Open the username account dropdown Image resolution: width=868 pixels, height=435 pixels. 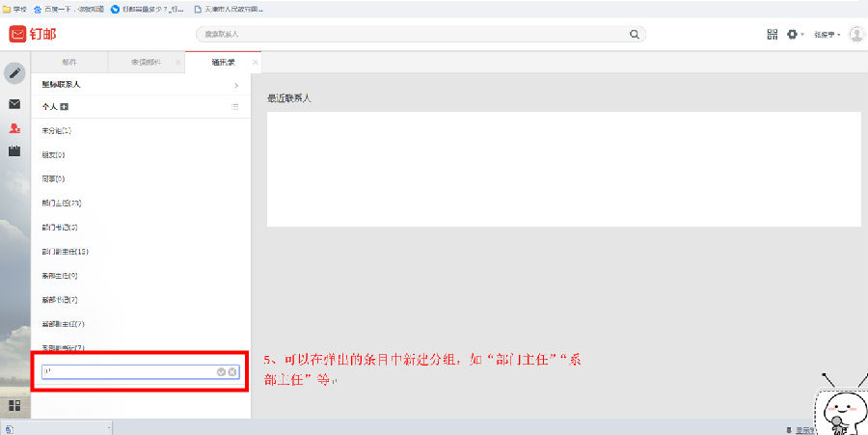(x=826, y=34)
